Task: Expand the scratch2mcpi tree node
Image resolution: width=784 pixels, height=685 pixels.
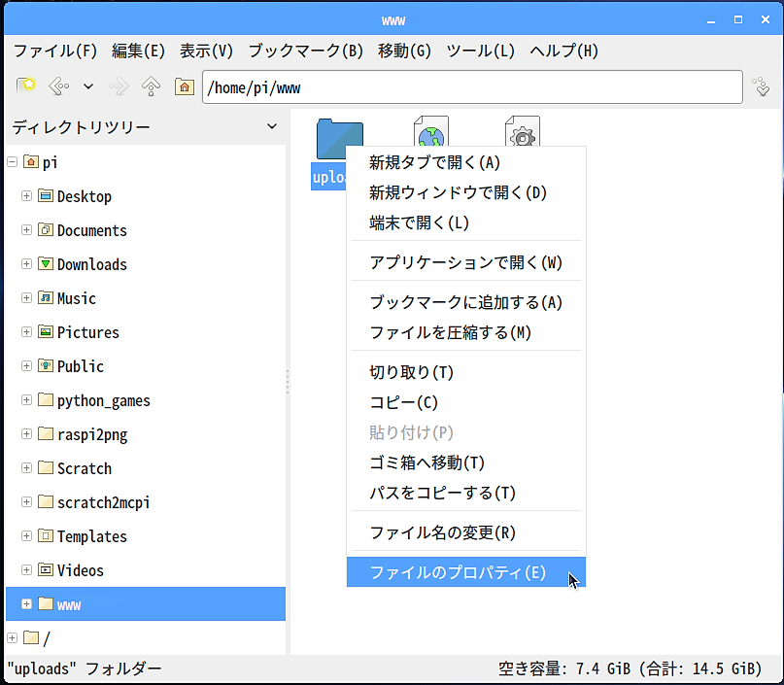Action: 26,502
